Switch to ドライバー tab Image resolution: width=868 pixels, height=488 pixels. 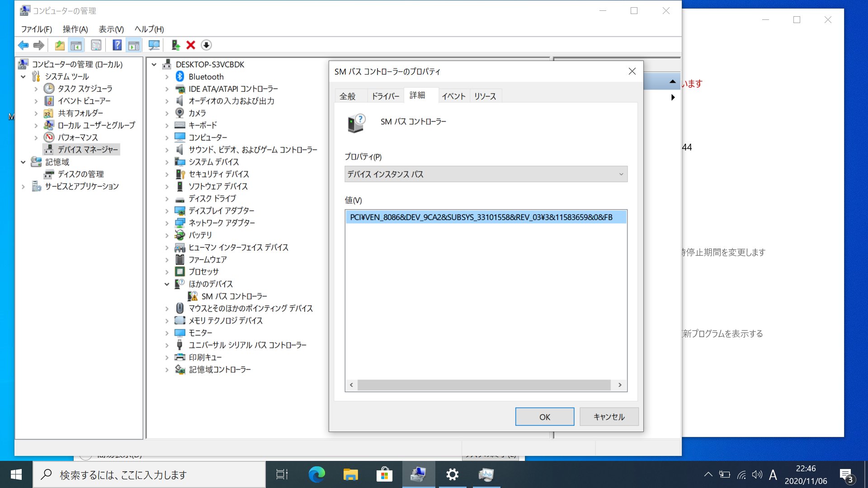tap(385, 96)
